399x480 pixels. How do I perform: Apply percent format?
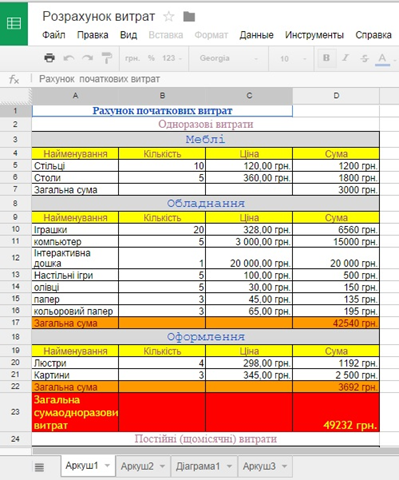coord(151,58)
